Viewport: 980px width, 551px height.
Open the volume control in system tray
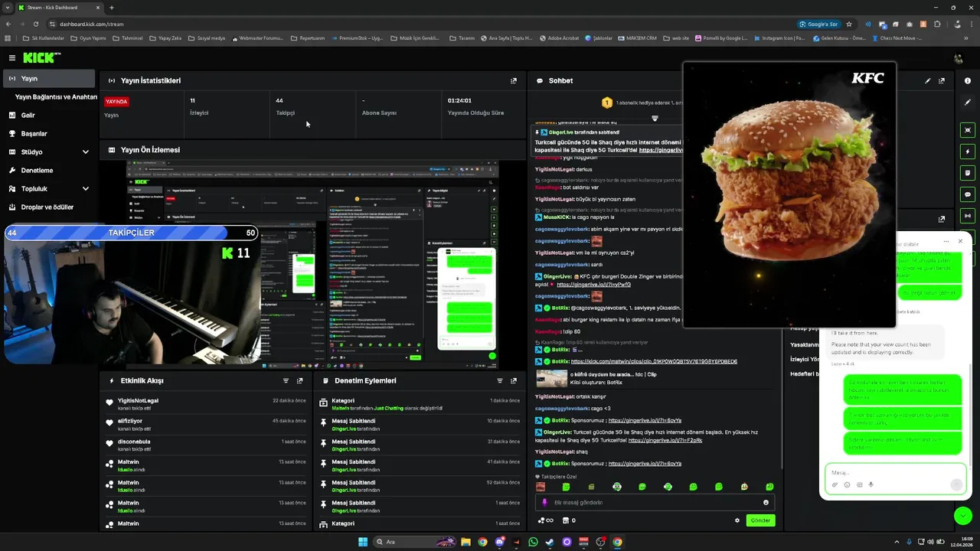pos(930,542)
